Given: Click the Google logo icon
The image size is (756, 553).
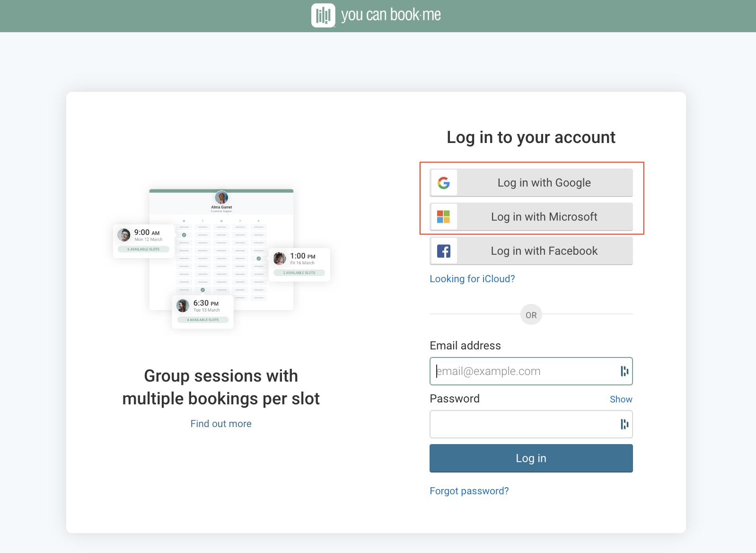Looking at the screenshot, I should [x=444, y=183].
